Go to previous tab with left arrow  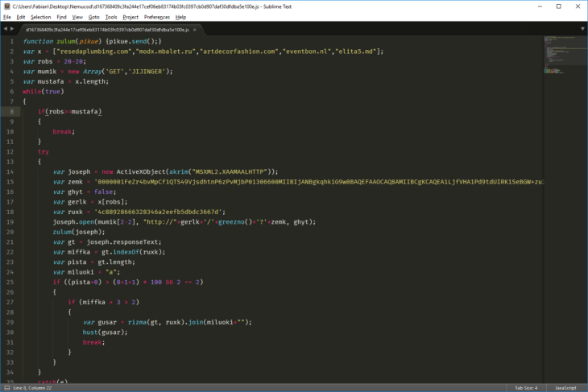pyautogui.click(x=6, y=28)
